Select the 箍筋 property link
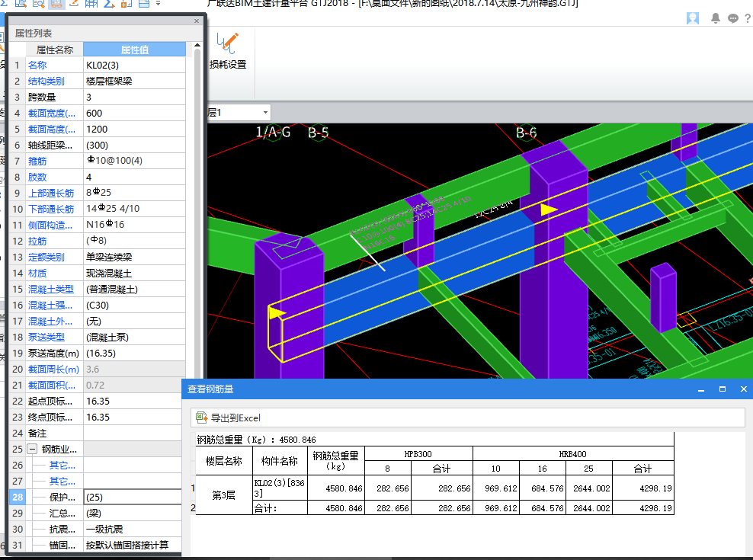The image size is (753, 560). (37, 161)
